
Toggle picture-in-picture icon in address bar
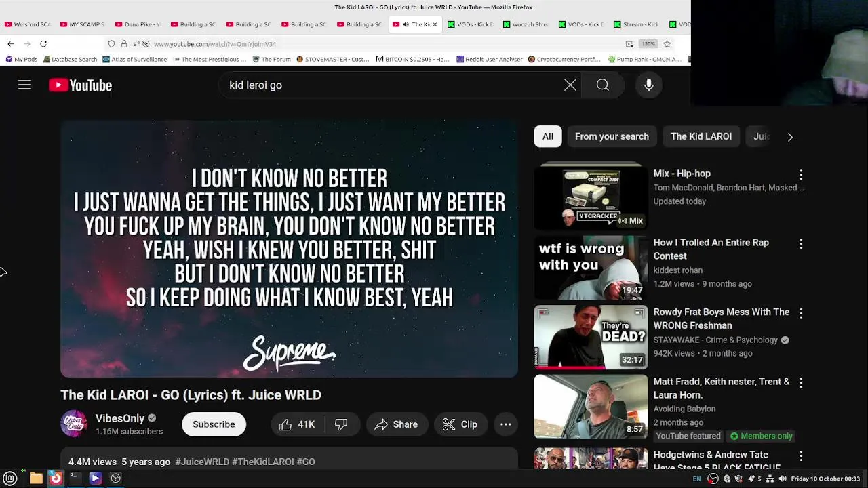pyautogui.click(x=629, y=44)
